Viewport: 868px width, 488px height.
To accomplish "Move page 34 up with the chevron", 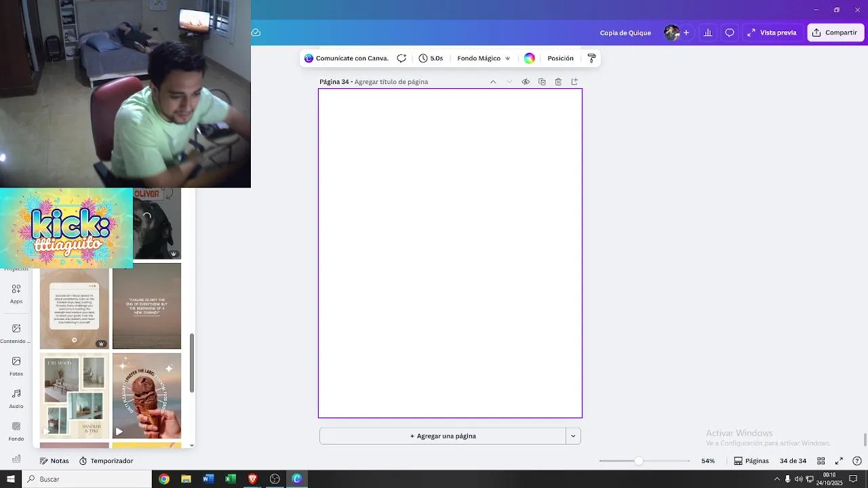I will coord(493,82).
